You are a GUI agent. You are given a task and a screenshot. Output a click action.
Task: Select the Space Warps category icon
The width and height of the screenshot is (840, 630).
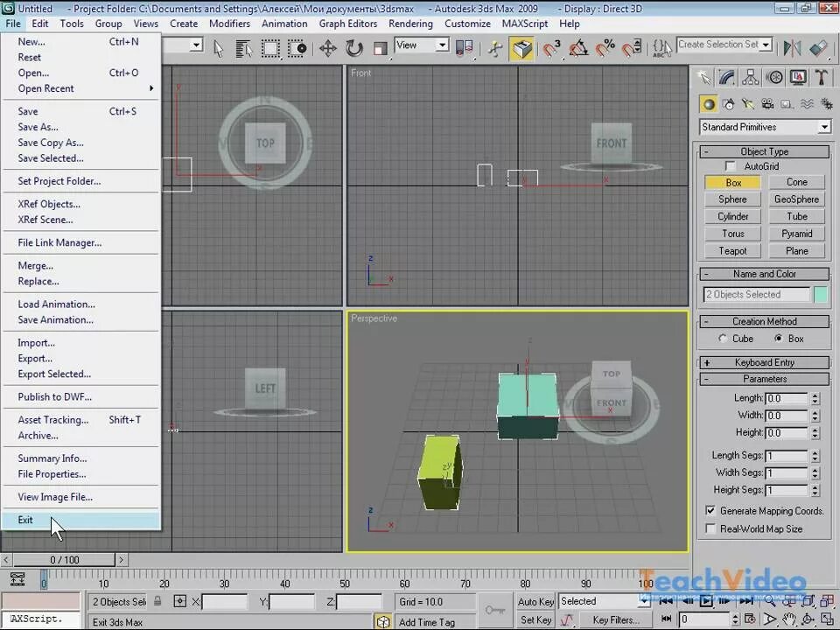808,104
